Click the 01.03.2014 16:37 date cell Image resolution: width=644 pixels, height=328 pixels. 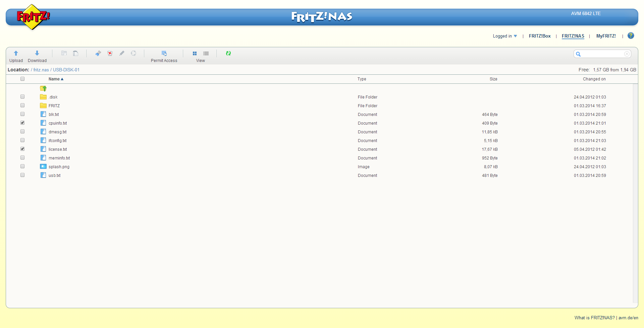[x=590, y=106]
